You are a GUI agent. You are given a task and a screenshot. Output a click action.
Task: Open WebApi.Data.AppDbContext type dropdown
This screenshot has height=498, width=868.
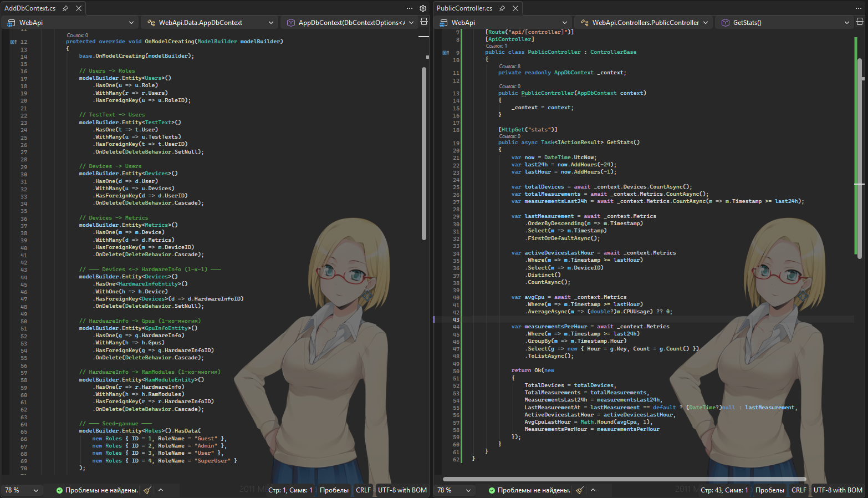[x=209, y=23]
